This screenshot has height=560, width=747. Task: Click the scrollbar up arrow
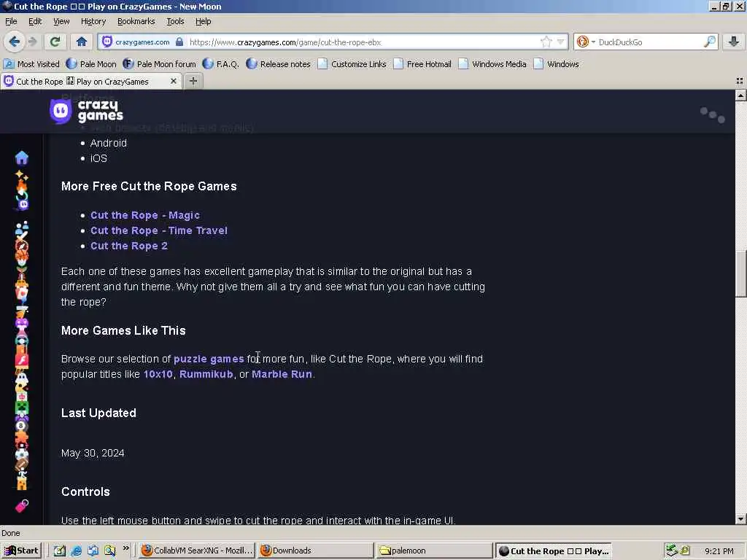(740, 95)
